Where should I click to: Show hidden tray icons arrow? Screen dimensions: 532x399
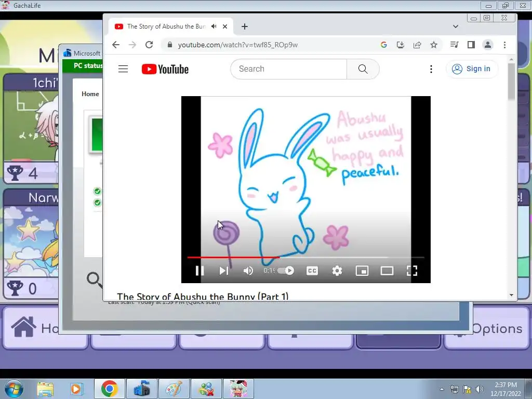442,389
